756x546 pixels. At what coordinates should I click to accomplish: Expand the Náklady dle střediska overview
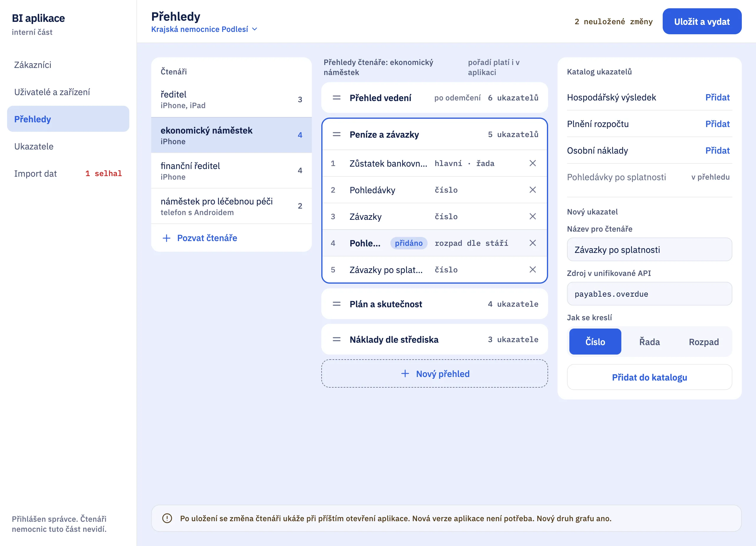click(x=434, y=339)
